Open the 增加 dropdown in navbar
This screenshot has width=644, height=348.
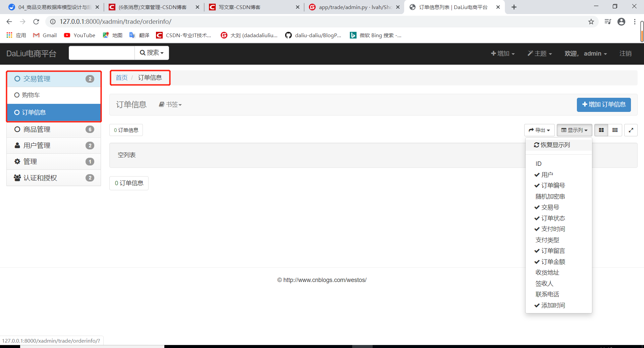point(502,54)
